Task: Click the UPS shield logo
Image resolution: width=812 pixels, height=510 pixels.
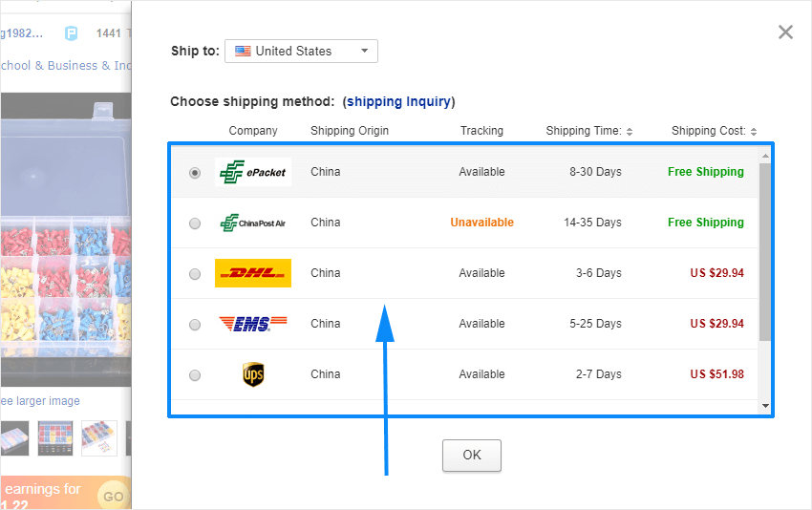Action: tap(253, 374)
